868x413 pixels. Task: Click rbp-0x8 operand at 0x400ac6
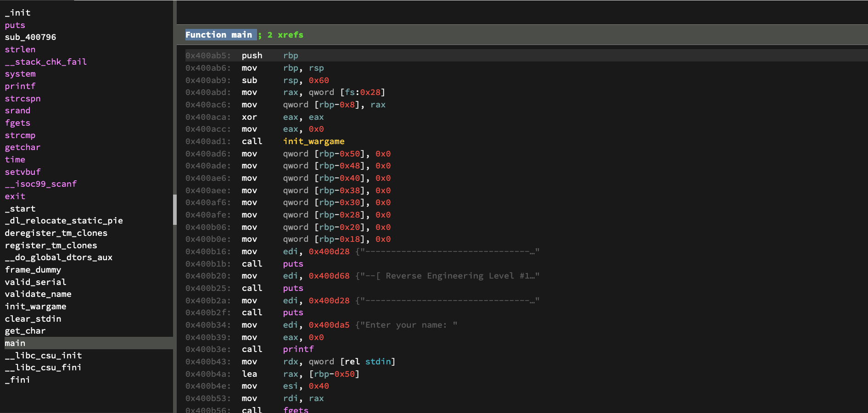point(337,105)
